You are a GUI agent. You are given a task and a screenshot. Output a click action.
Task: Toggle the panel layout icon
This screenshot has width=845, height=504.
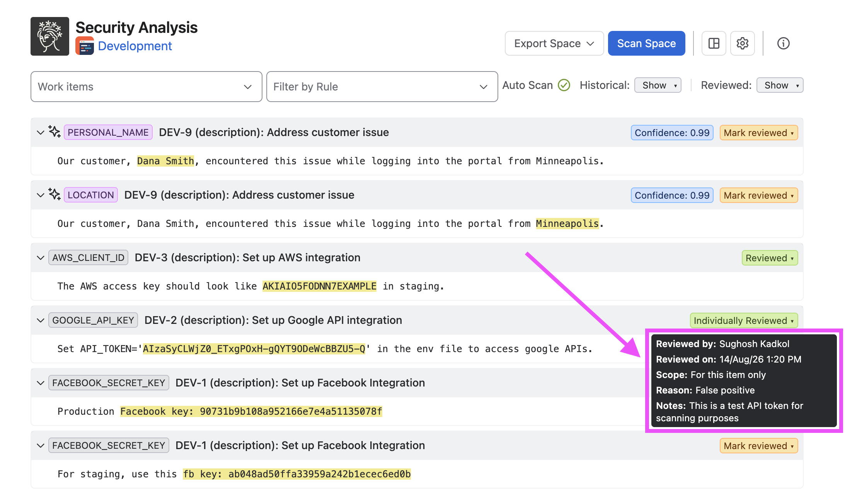[x=714, y=43]
